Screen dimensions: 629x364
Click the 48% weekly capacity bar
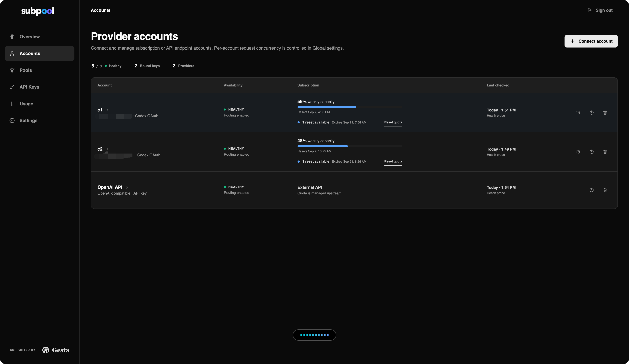click(350, 146)
